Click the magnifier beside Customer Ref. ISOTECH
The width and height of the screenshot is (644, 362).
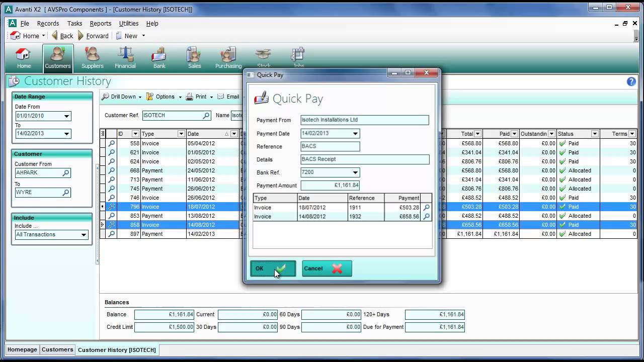point(206,116)
